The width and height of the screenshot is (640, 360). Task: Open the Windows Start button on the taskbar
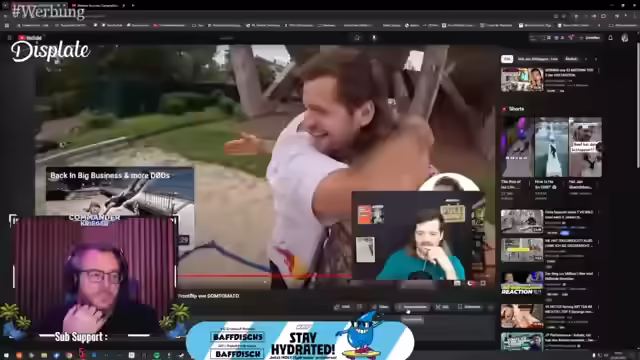[6, 356]
